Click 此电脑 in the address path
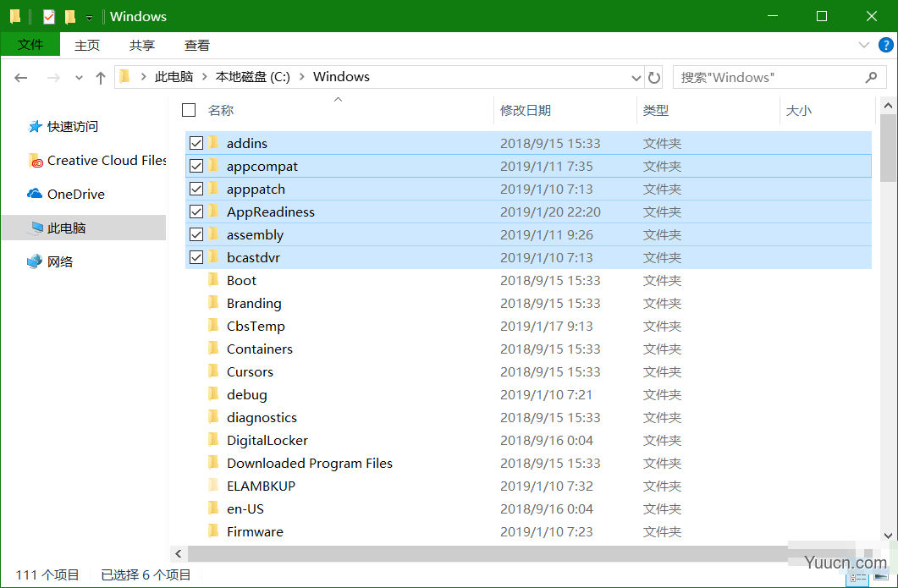Image resolution: width=898 pixels, height=588 pixels. point(174,77)
